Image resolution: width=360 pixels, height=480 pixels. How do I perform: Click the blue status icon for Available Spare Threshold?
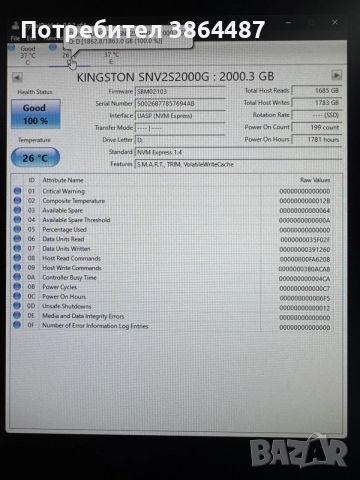17,220
